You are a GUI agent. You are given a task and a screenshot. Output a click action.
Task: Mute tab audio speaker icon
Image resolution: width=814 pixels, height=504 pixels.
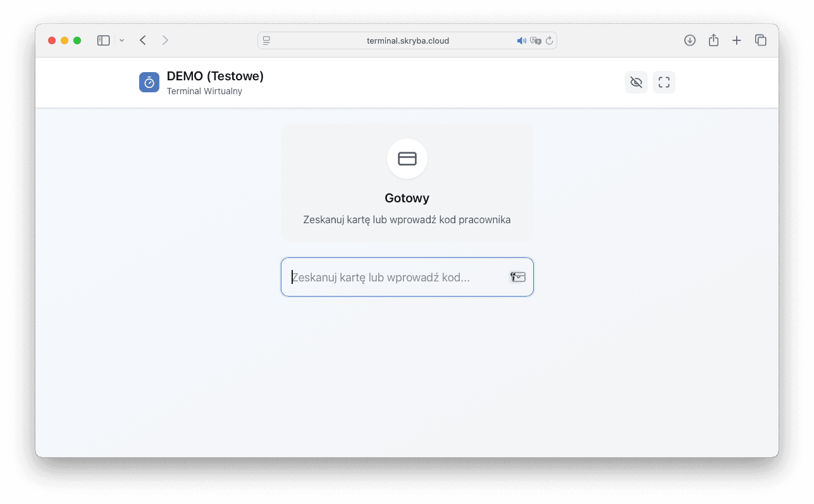point(521,40)
